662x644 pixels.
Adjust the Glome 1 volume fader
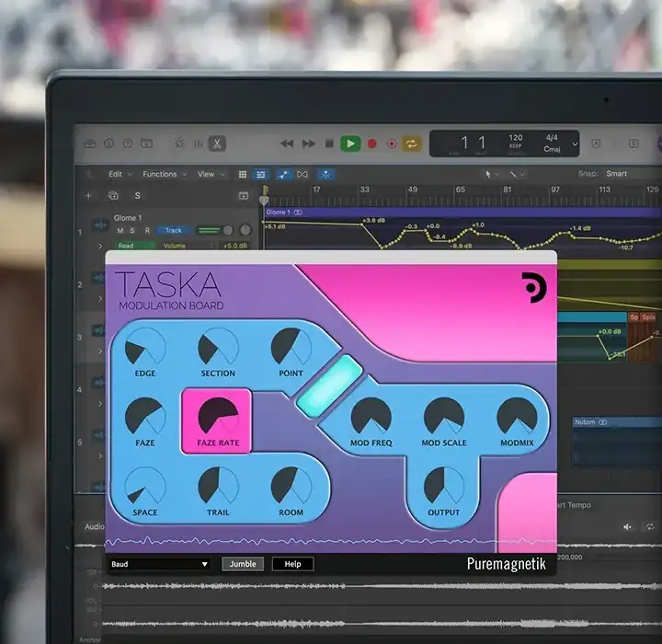coord(215,230)
